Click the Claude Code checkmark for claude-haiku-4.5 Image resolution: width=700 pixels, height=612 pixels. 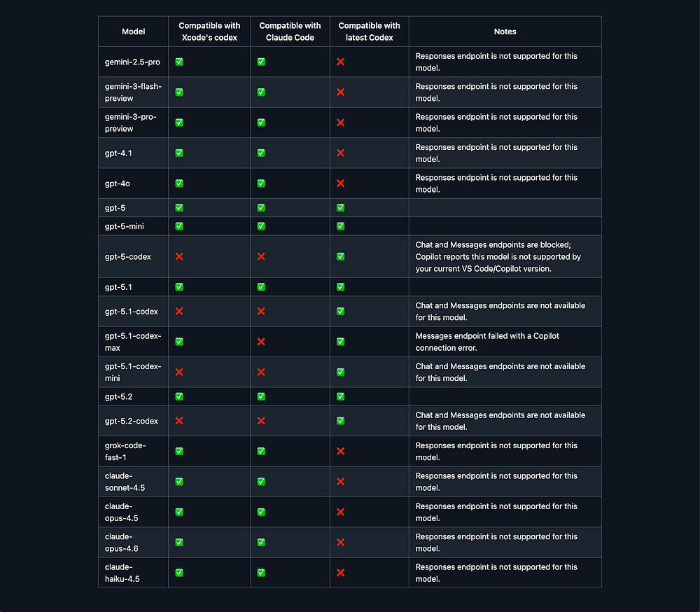click(261, 573)
